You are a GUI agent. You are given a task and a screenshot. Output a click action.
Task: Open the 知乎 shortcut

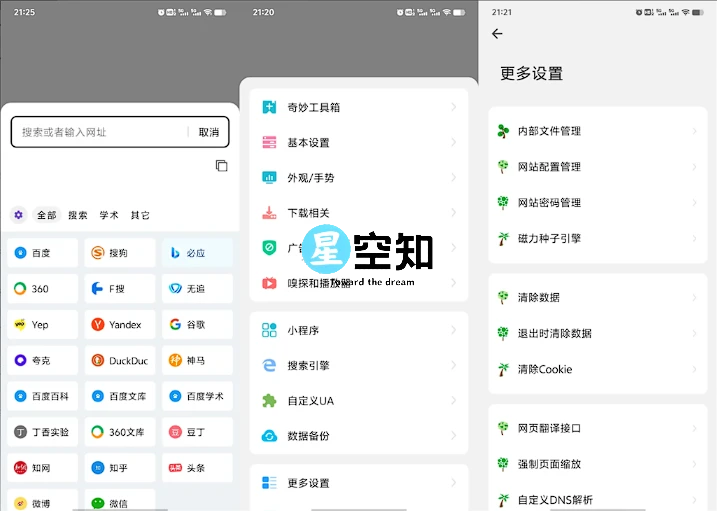(x=120, y=468)
